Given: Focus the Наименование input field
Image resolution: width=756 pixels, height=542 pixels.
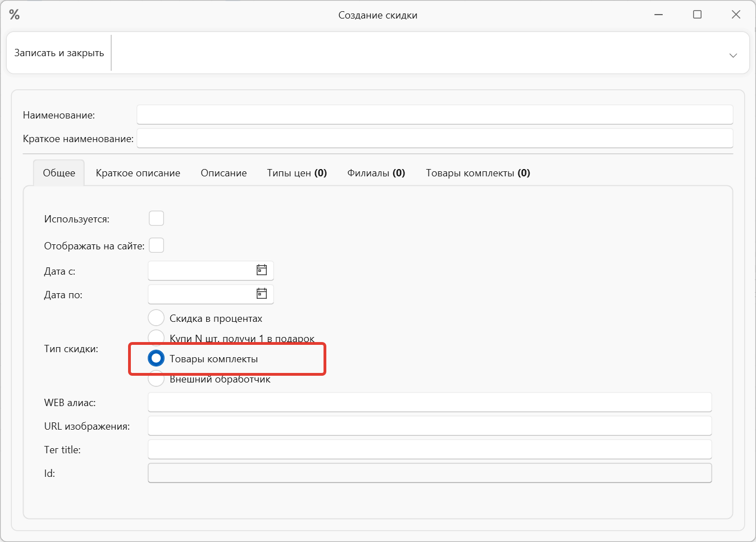Looking at the screenshot, I should 434,115.
